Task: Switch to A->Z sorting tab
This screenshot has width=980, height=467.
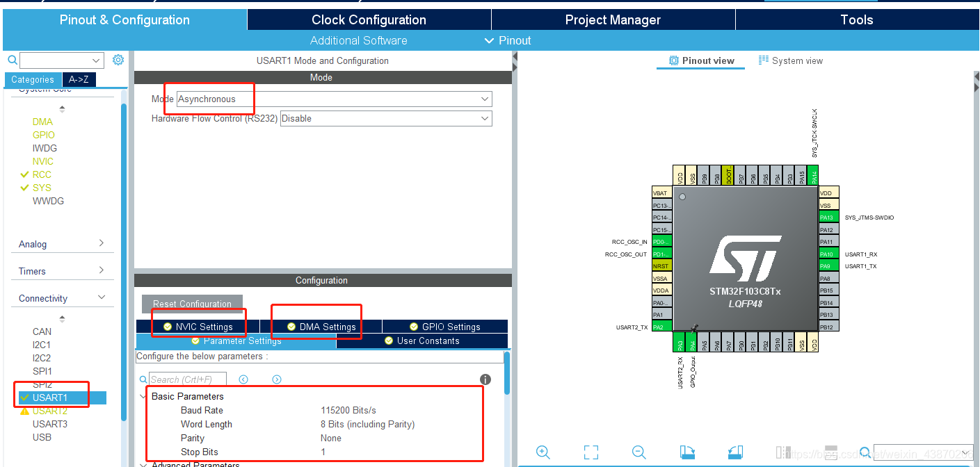Action: 79,79
